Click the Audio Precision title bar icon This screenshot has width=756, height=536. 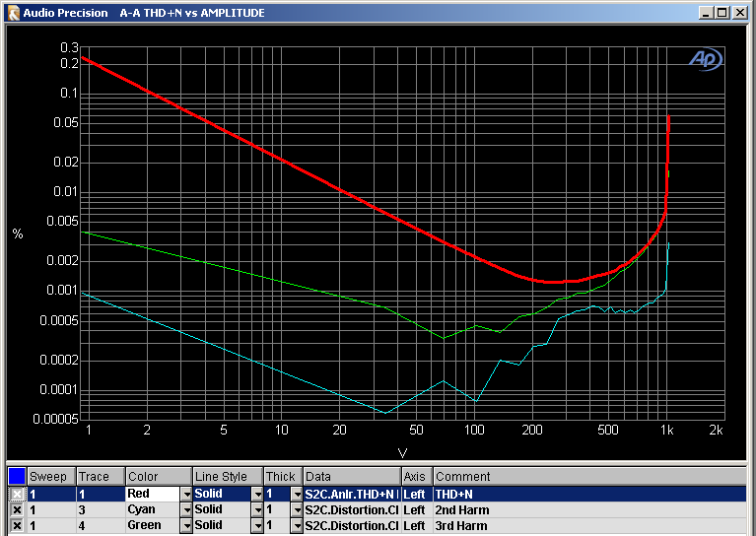13,13
